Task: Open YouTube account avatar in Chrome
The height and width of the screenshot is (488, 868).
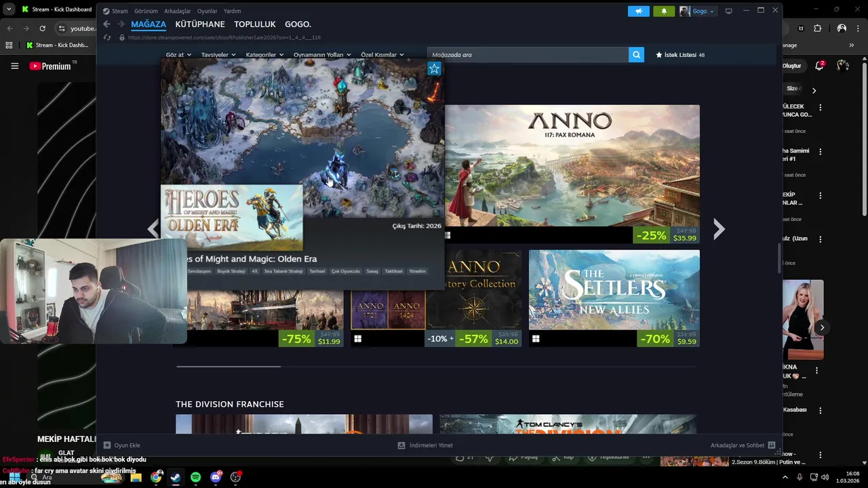Action: tap(843, 66)
